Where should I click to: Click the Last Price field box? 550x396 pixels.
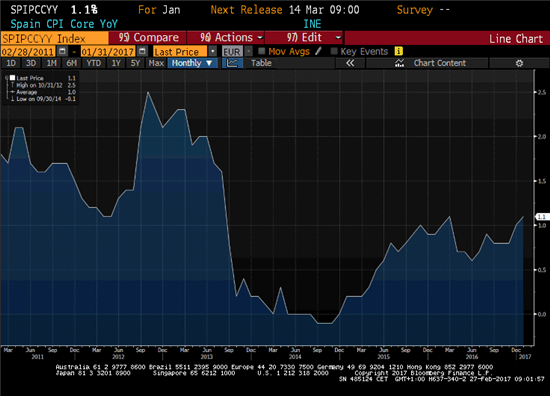180,52
